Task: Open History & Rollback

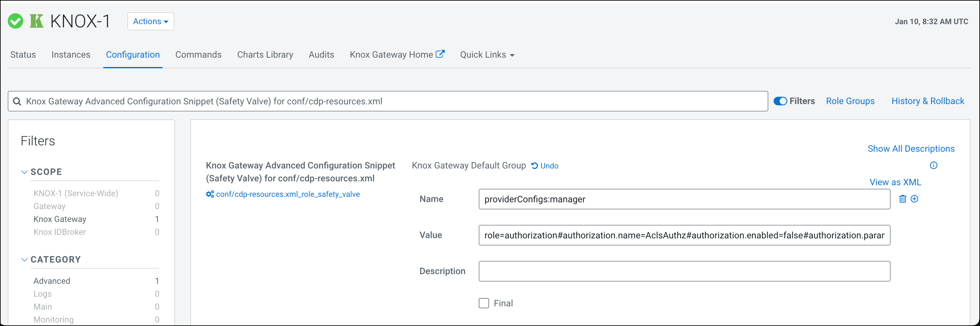Action: tap(928, 101)
